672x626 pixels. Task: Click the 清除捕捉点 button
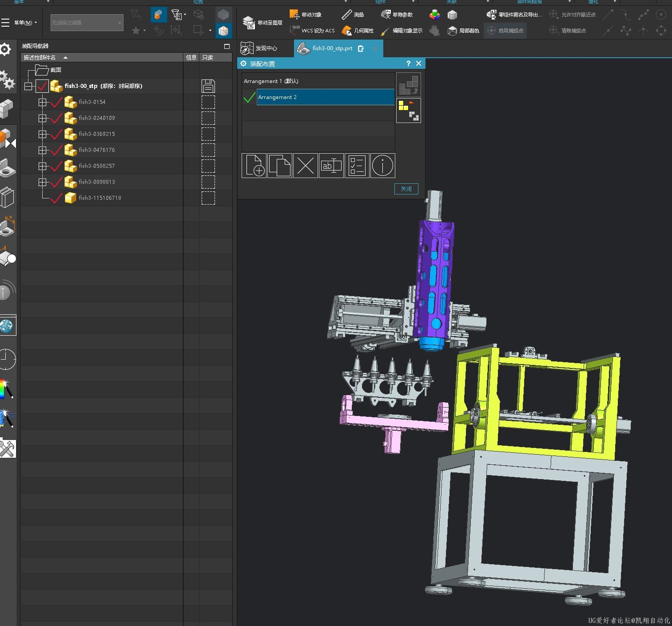[x=568, y=31]
